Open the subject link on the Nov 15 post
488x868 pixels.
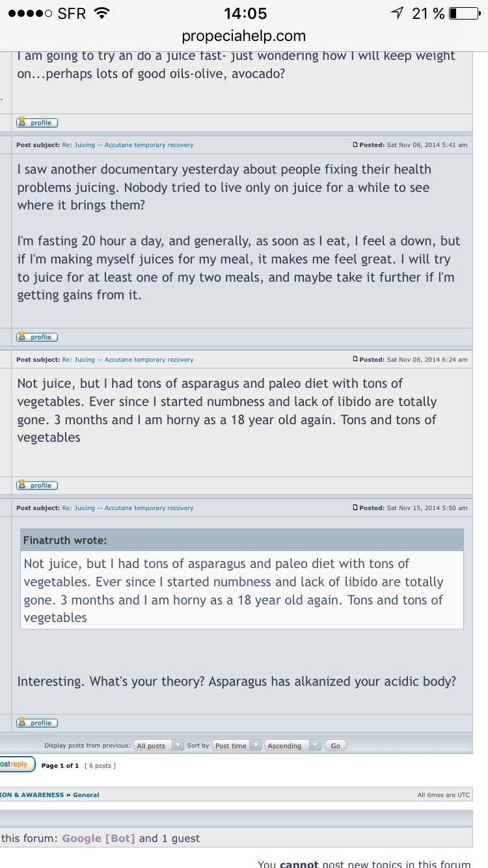coord(128,508)
